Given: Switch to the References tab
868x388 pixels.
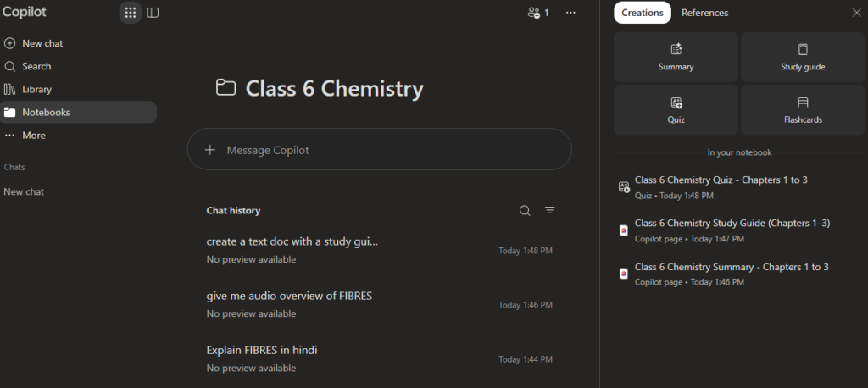Looking at the screenshot, I should pos(704,13).
